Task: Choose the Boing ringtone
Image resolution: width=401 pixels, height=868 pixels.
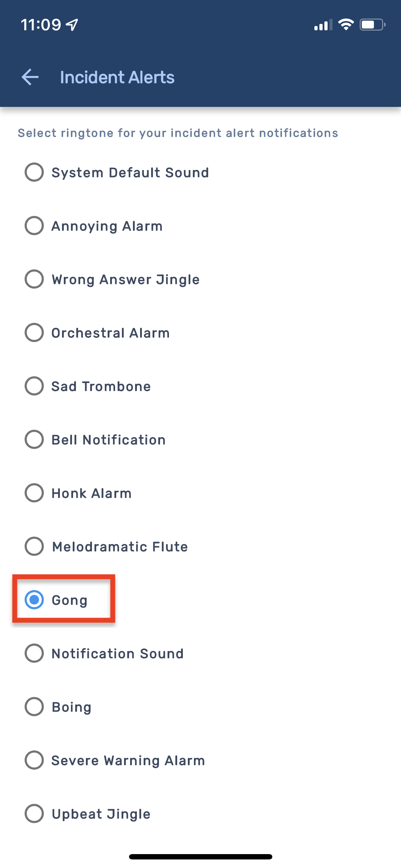Action: tap(34, 707)
